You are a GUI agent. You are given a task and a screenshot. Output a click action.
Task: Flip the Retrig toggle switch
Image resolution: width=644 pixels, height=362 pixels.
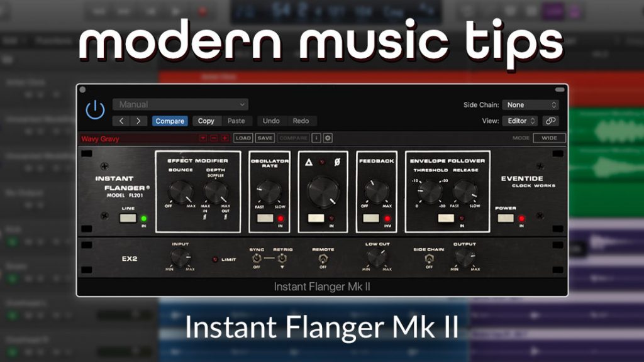coord(282,258)
